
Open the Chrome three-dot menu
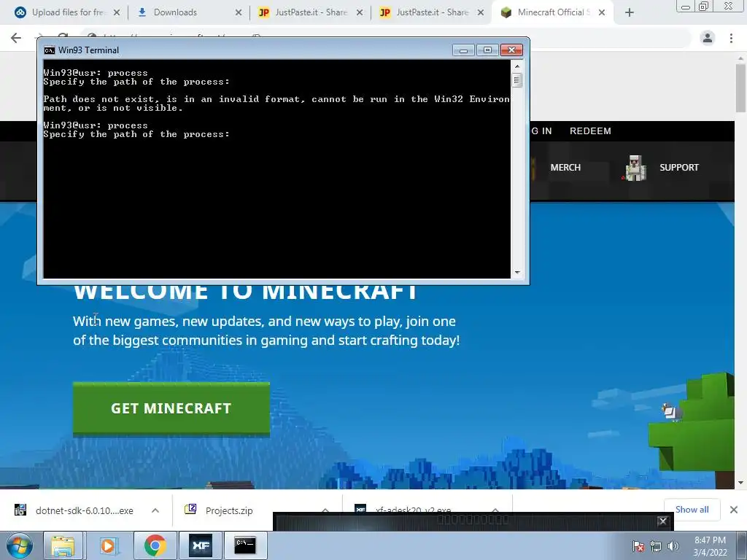[731, 38]
